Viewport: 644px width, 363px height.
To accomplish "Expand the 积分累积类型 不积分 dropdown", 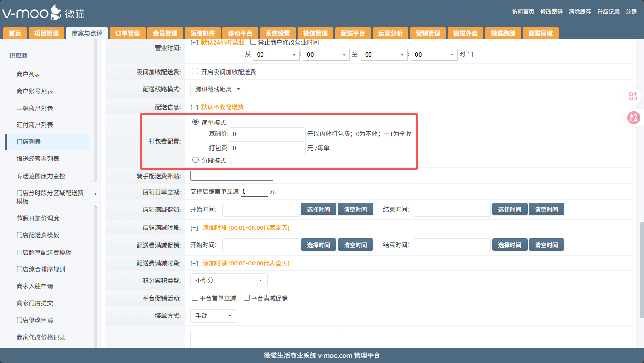I will [229, 280].
